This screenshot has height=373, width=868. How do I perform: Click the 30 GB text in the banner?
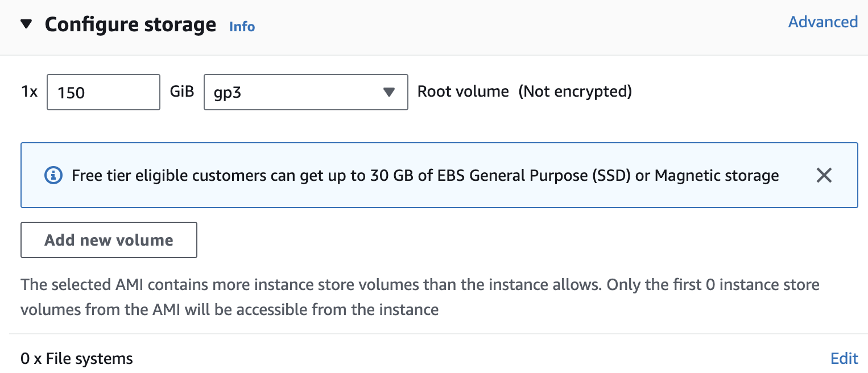tap(395, 176)
